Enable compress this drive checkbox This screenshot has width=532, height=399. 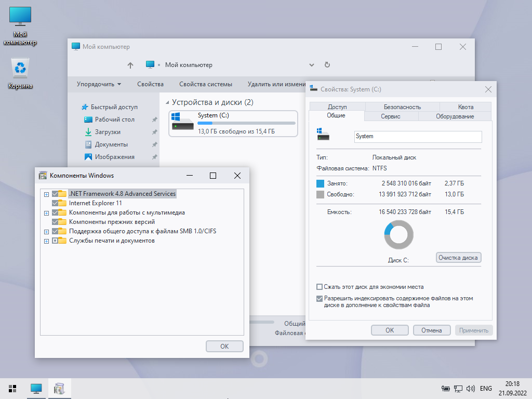[320, 287]
